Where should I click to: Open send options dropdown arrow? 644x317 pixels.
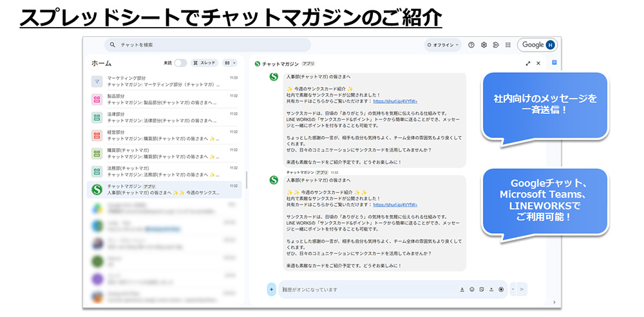click(x=513, y=289)
